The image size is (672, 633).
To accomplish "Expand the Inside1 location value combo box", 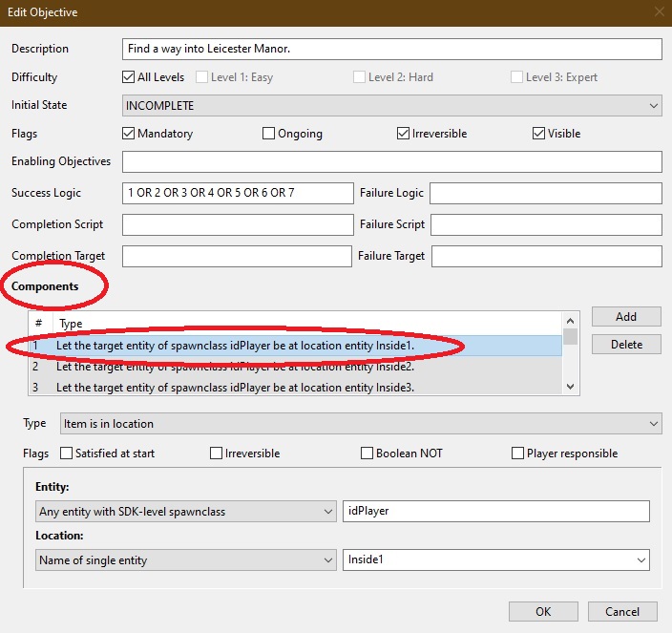I will 640,560.
